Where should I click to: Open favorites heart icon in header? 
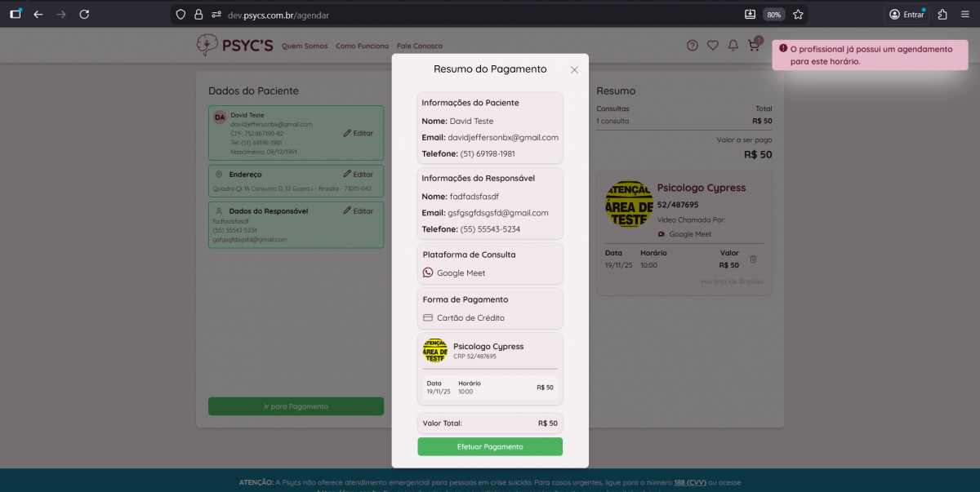coord(713,46)
